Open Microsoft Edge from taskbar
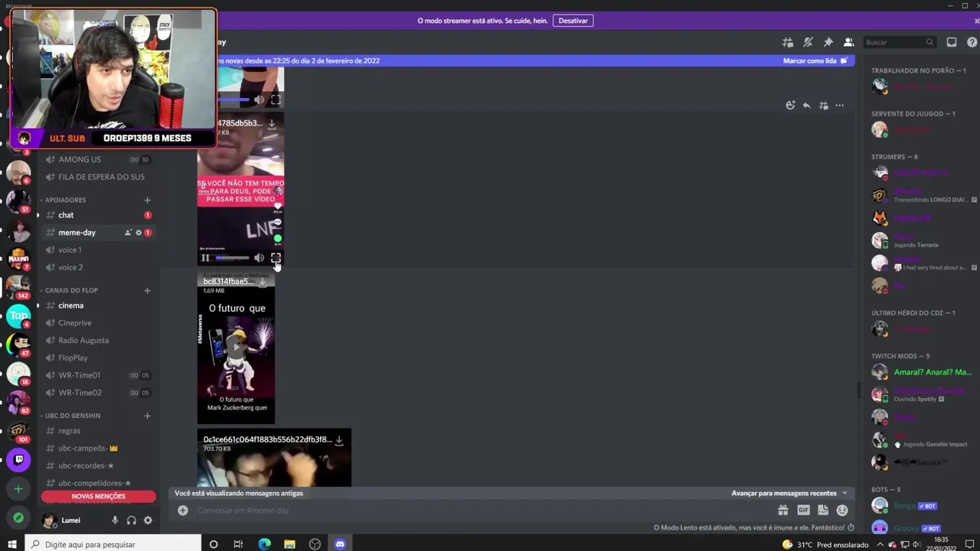Viewport: 980px width, 551px height. click(x=264, y=544)
